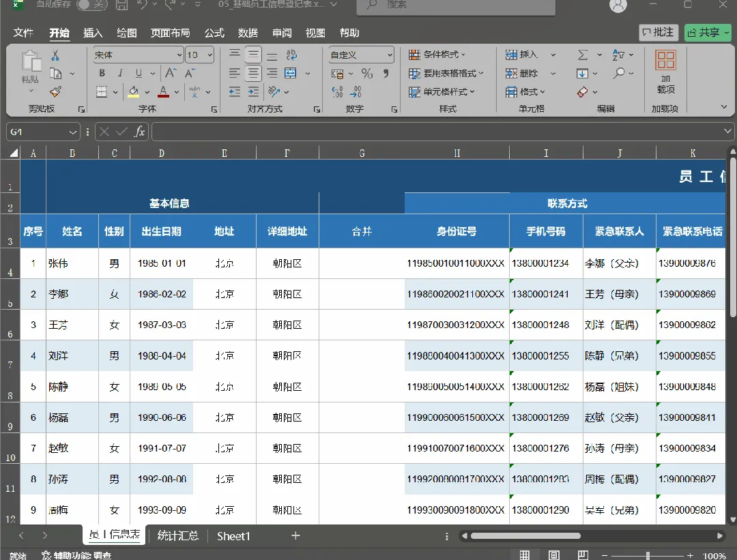This screenshot has width=737, height=560.
Task: Decrease indent icon
Action: (x=235, y=91)
